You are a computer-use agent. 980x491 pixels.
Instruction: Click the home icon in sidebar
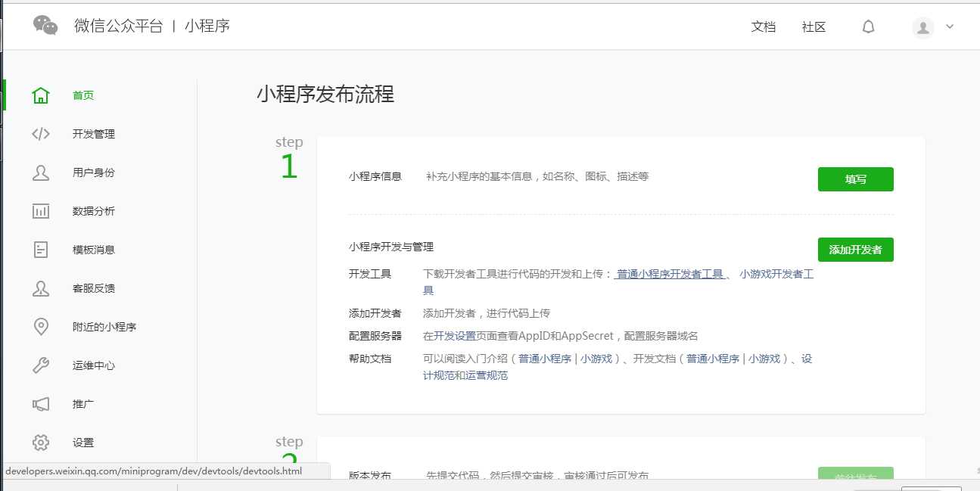tap(41, 95)
